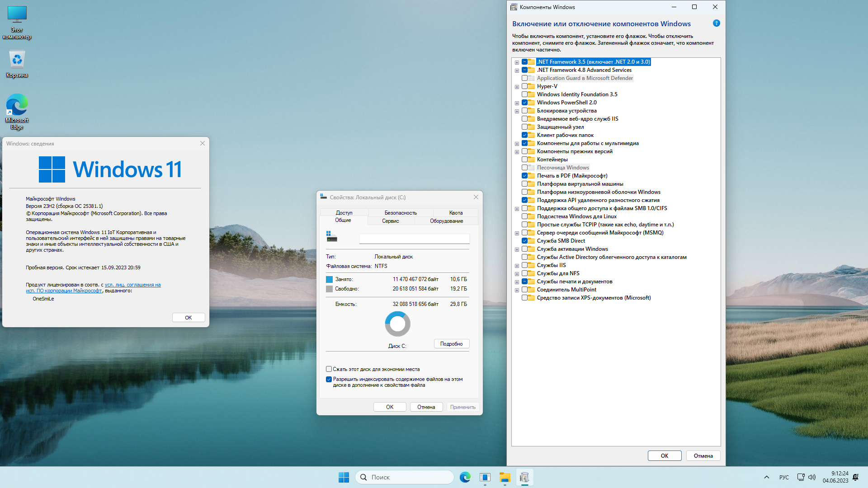This screenshot has height=488, width=868.
Task: Switch to the 'Безопасность' tab
Action: click(401, 213)
